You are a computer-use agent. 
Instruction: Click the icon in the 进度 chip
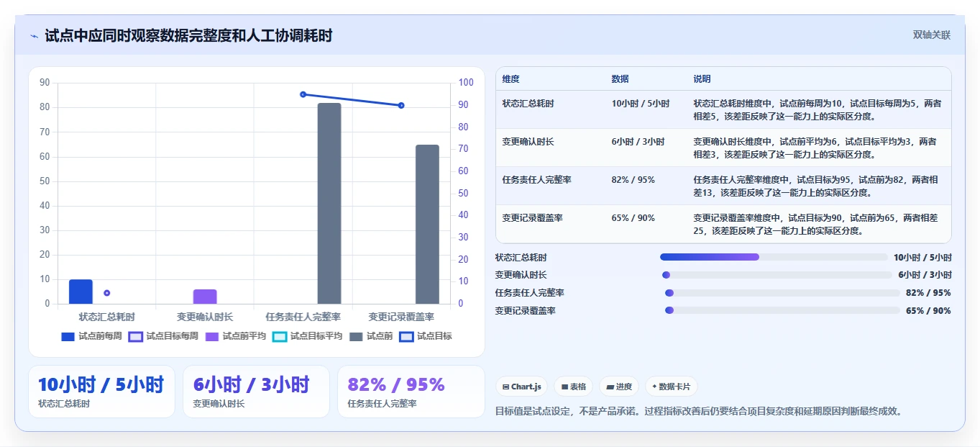click(x=610, y=387)
